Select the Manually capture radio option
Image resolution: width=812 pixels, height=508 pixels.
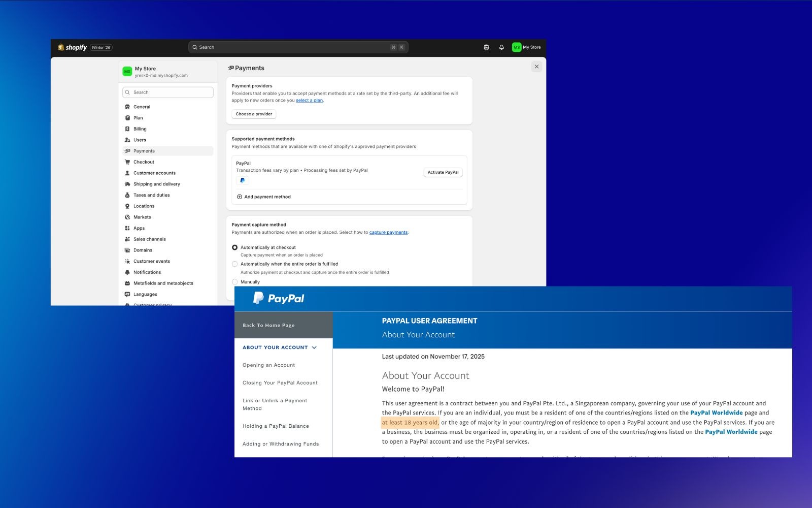[234, 282]
